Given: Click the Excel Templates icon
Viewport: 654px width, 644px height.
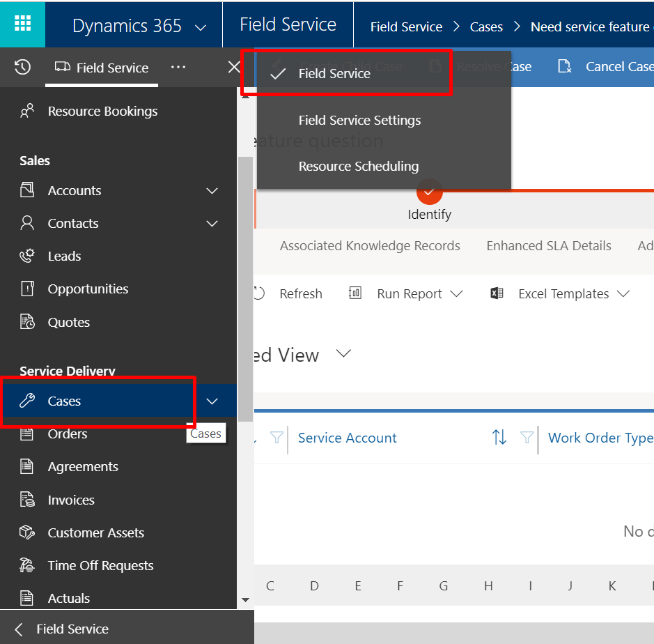Looking at the screenshot, I should coord(497,293).
